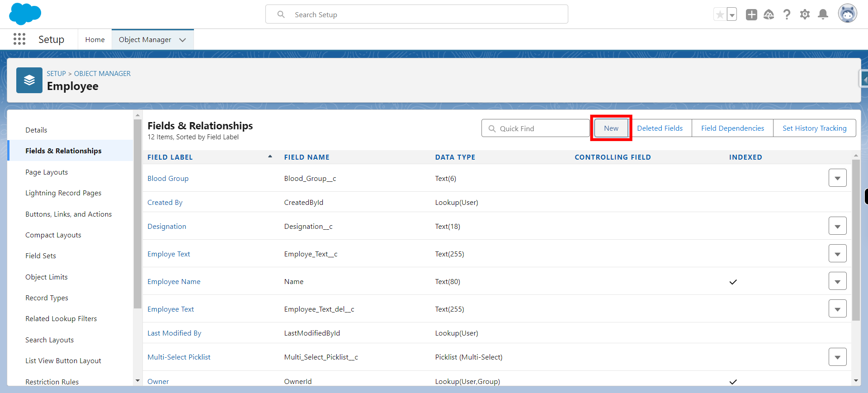Open Compact Layouts in sidebar
Viewport: 868px width, 393px height.
(x=53, y=235)
